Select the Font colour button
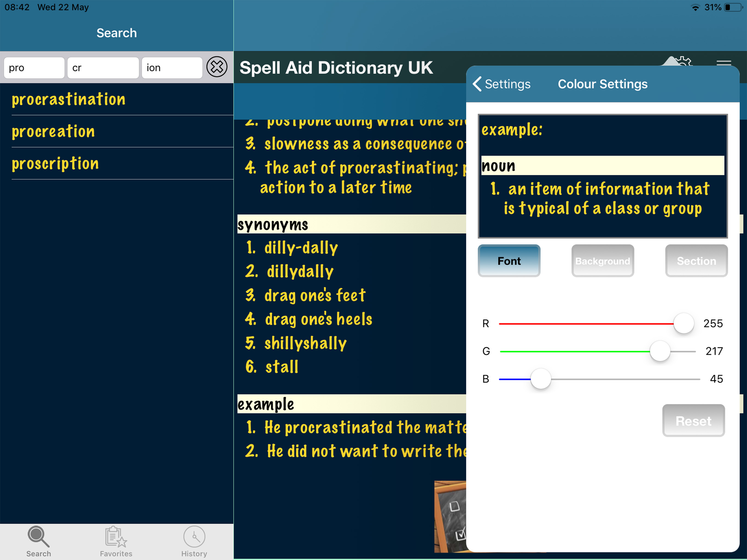 coord(509,261)
